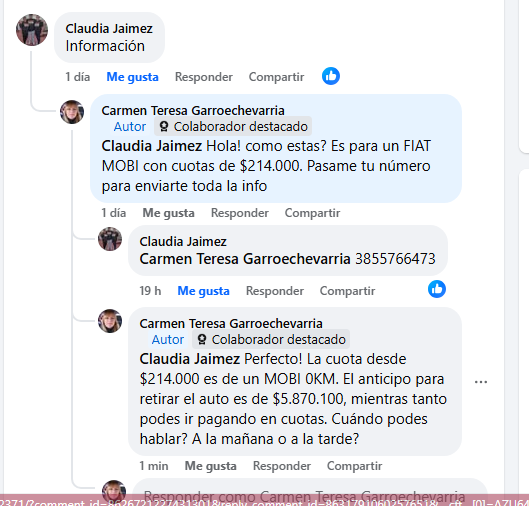Image resolution: width=529 pixels, height=506 pixels.
Task: Open the Claudia Jaimez name link in top comment
Action: [x=109, y=29]
